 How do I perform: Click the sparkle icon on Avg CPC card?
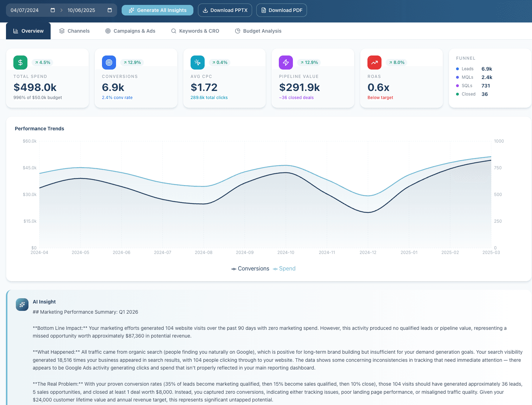click(x=197, y=62)
